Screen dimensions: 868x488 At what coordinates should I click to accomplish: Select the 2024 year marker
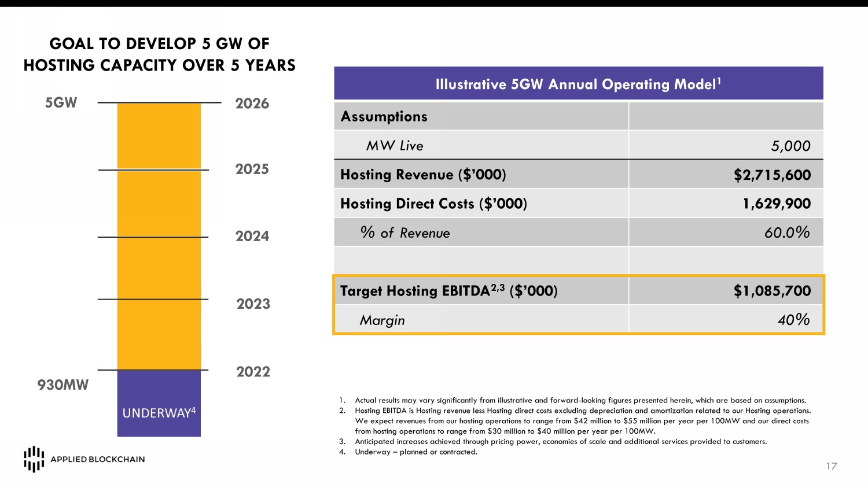pos(252,236)
